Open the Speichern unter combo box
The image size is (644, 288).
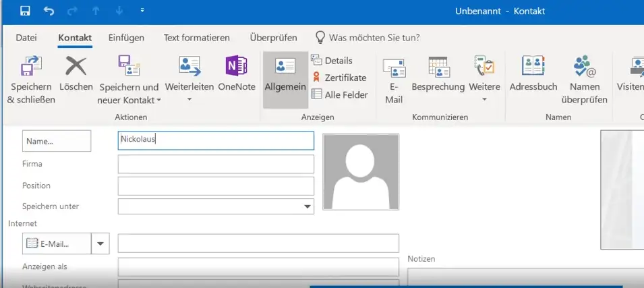(308, 206)
